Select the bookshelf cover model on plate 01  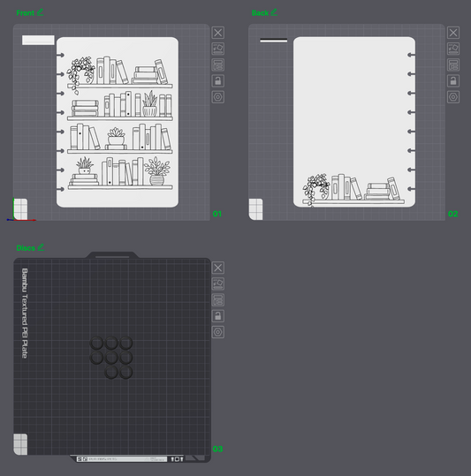click(118, 122)
